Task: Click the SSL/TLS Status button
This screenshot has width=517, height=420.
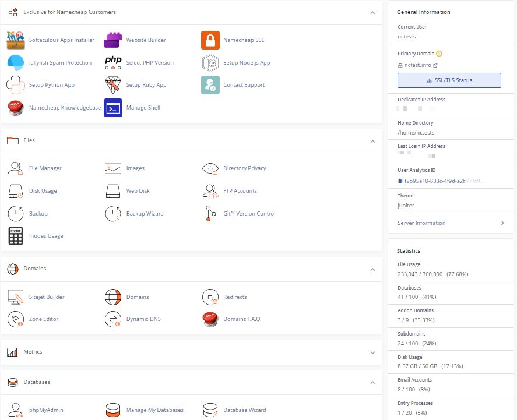Action: (x=449, y=80)
